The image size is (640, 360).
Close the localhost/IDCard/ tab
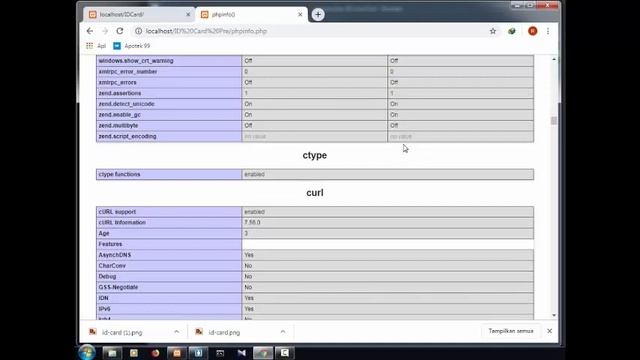tap(188, 14)
